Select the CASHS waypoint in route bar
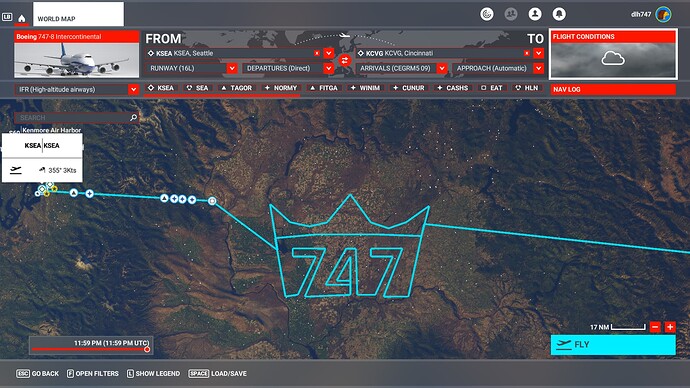Screen dimensions: 690x388 click(x=452, y=88)
